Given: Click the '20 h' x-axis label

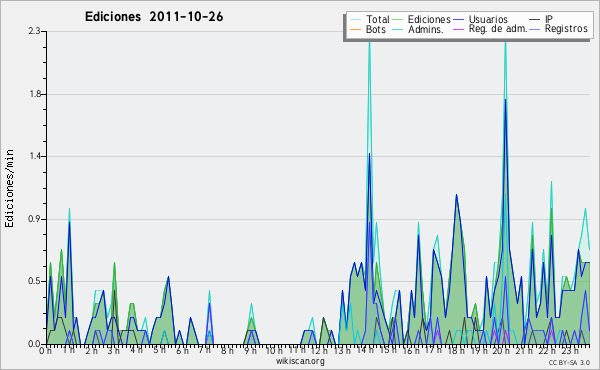Looking at the screenshot, I should coord(501,350).
